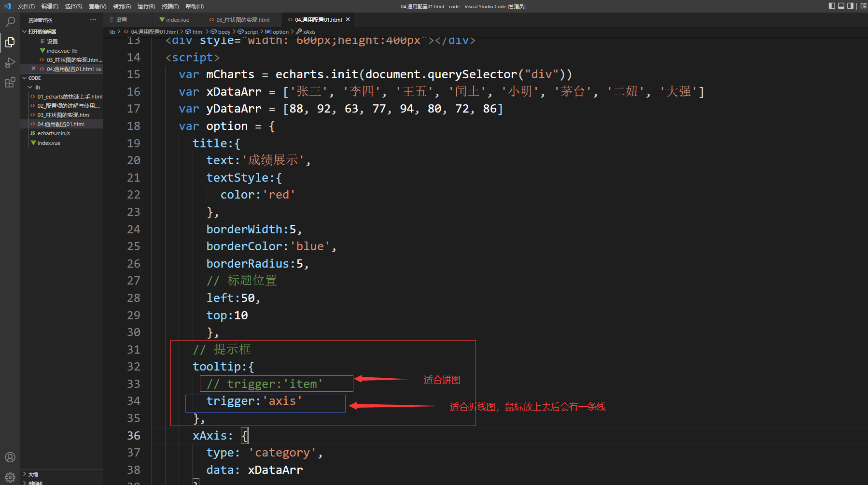Toggle the bottom panel layout icon
Image resolution: width=868 pixels, height=485 pixels.
pyautogui.click(x=841, y=6)
